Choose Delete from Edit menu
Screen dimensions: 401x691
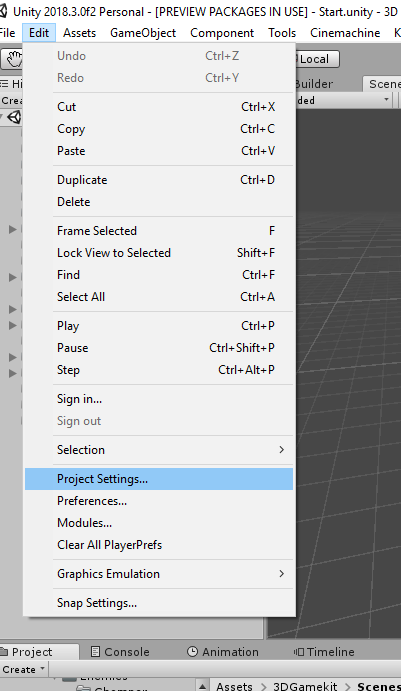pyautogui.click(x=159, y=202)
